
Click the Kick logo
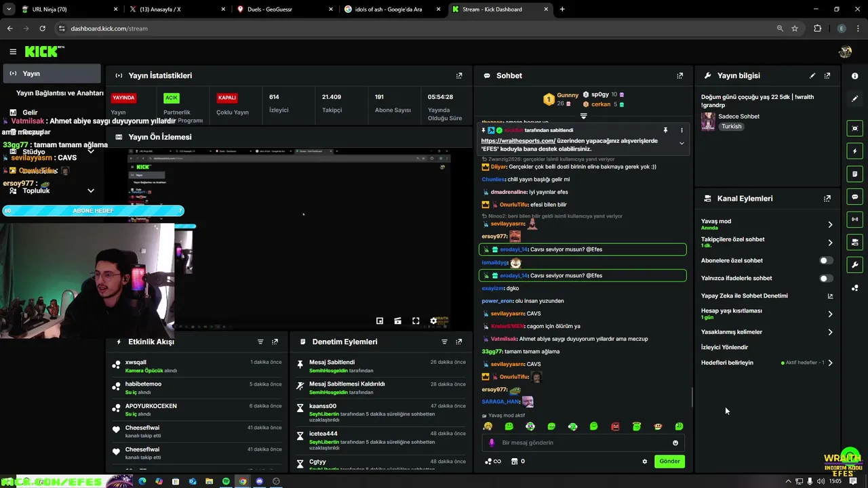pyautogui.click(x=42, y=52)
